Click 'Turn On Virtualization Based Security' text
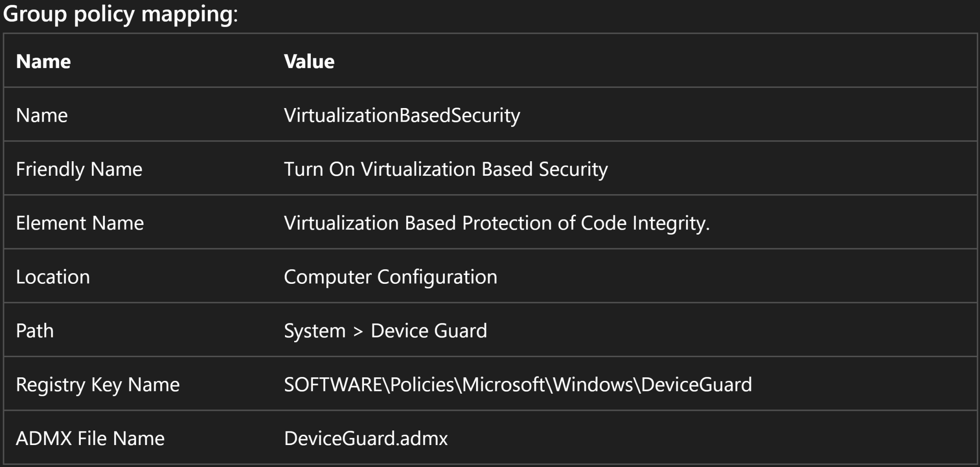The image size is (980, 467). [x=446, y=169]
